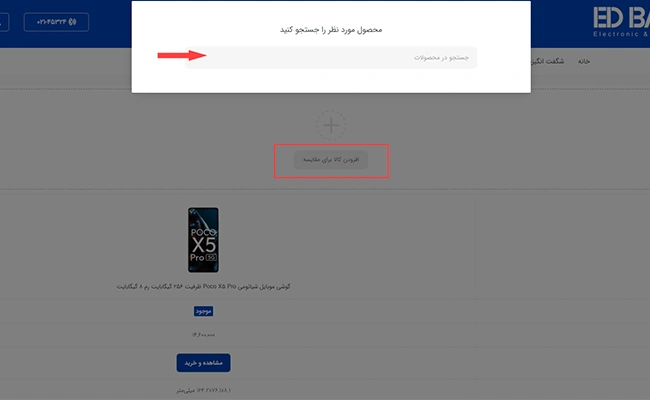Focus the جستجو در محصولات search field
This screenshot has width=650, height=400.
coord(331,58)
